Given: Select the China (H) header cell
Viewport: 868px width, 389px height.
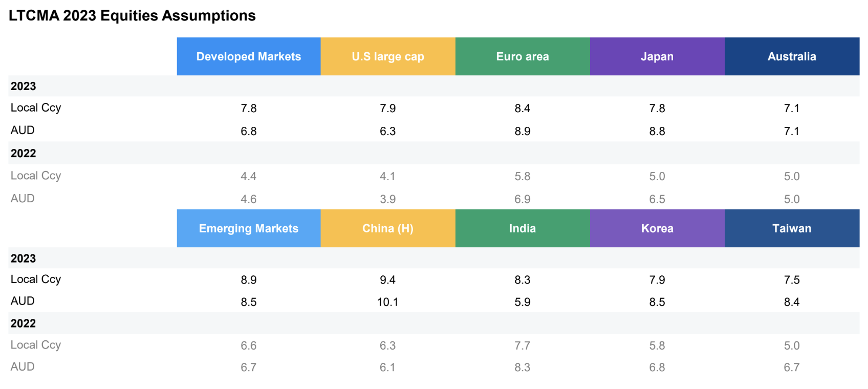Looking at the screenshot, I should pyautogui.click(x=388, y=229).
